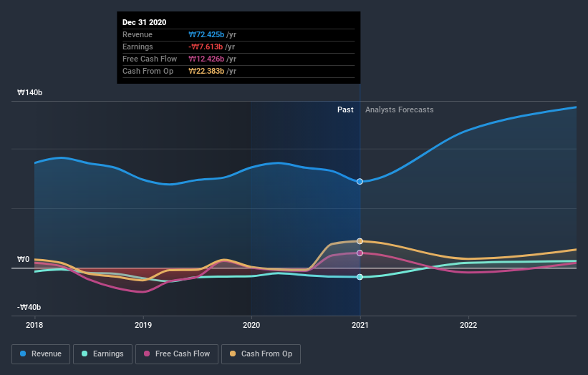Click the ₩140b y-axis label

click(29, 92)
